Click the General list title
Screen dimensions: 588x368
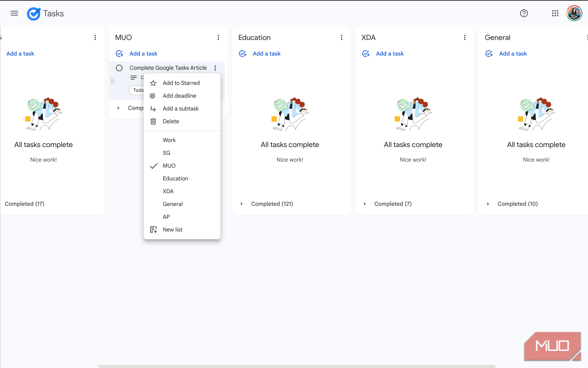pos(497,38)
